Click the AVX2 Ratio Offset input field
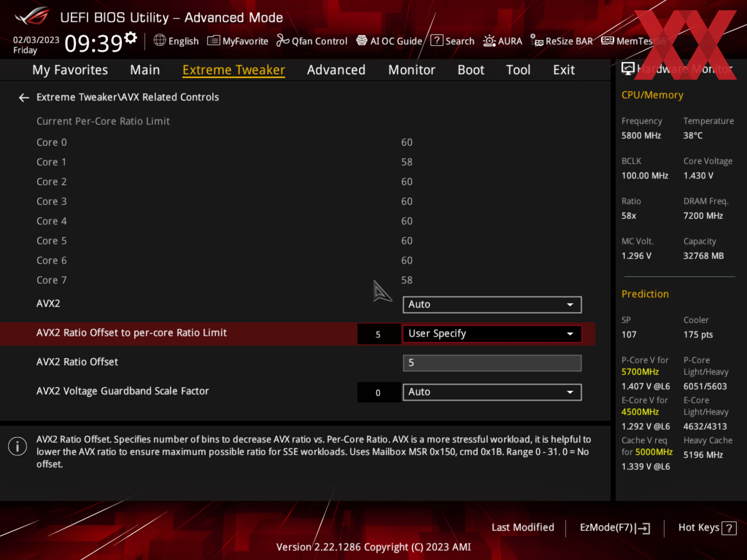Image resolution: width=747 pixels, height=560 pixels. [492, 363]
